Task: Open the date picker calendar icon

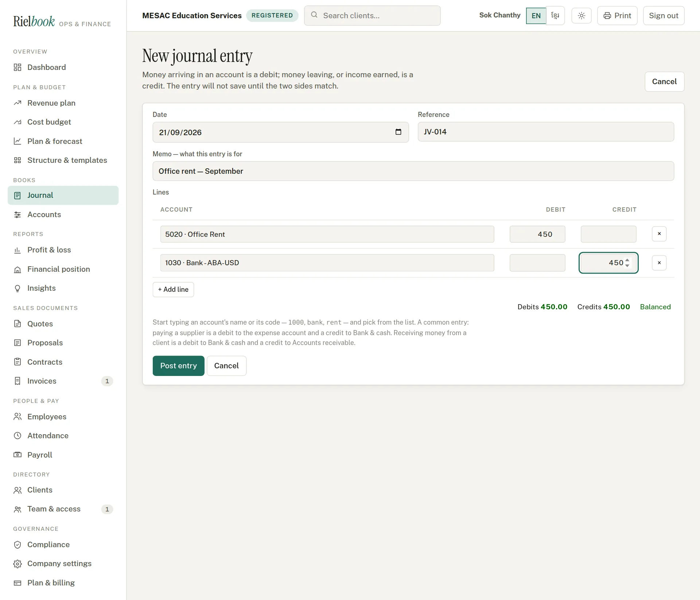Action: click(398, 132)
